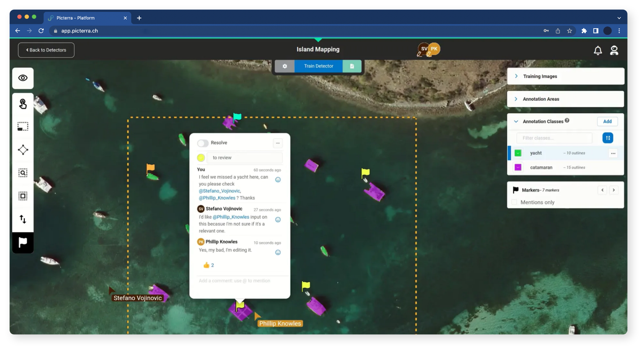The width and height of the screenshot is (644, 351).
Task: Select the polygon drawing tool
Action: 23,150
